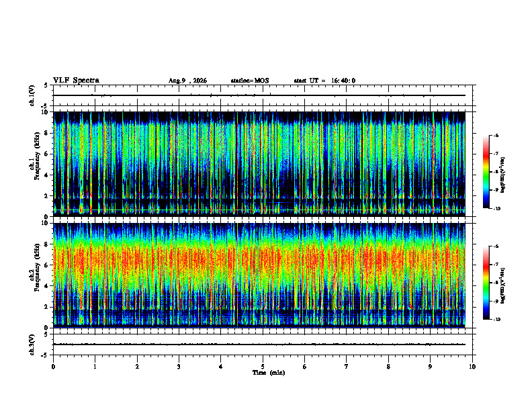The image size is (532, 411).
Task: Click the "5" tick on ch.1(V) axis
Action: point(46,85)
